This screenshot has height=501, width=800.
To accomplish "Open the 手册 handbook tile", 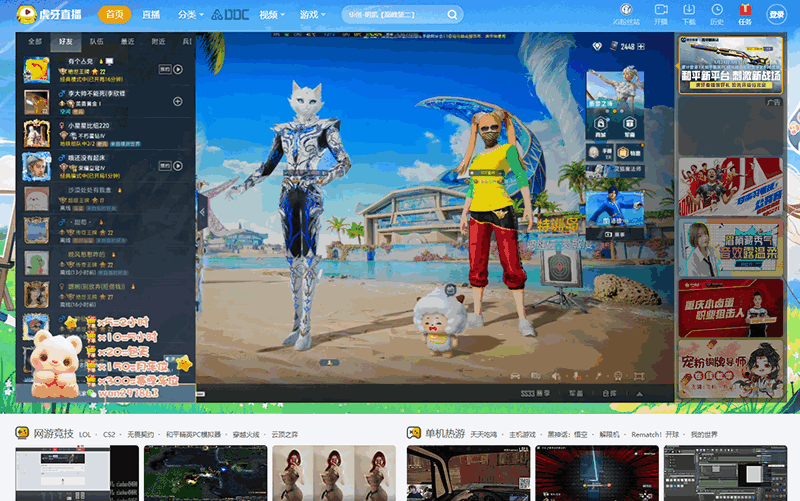I will 600,153.
